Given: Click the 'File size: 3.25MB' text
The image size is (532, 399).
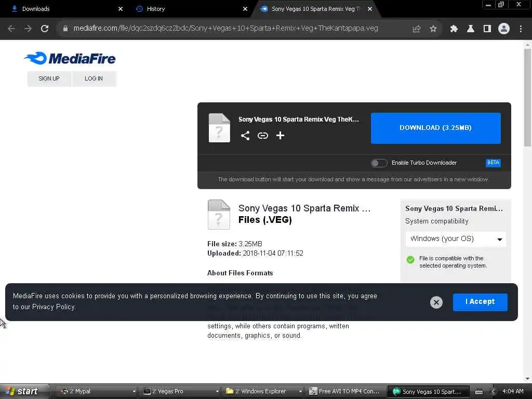Looking at the screenshot, I should click(x=235, y=244).
